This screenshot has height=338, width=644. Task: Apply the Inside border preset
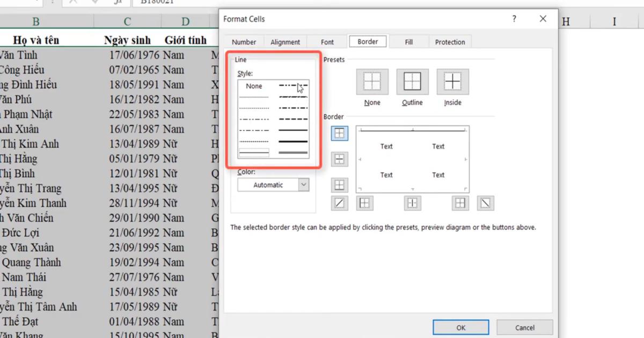click(x=452, y=82)
